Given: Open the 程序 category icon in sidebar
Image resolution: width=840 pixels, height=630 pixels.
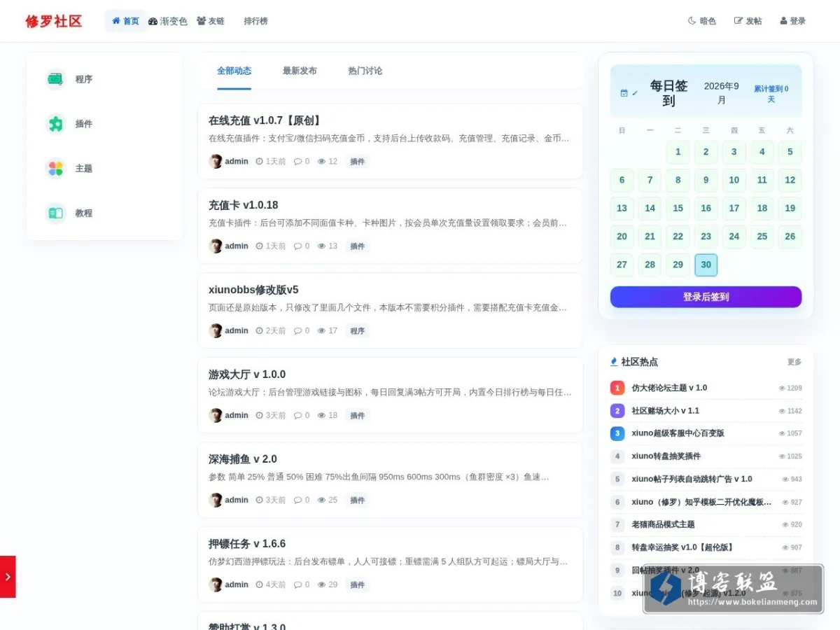Looking at the screenshot, I should [x=55, y=79].
